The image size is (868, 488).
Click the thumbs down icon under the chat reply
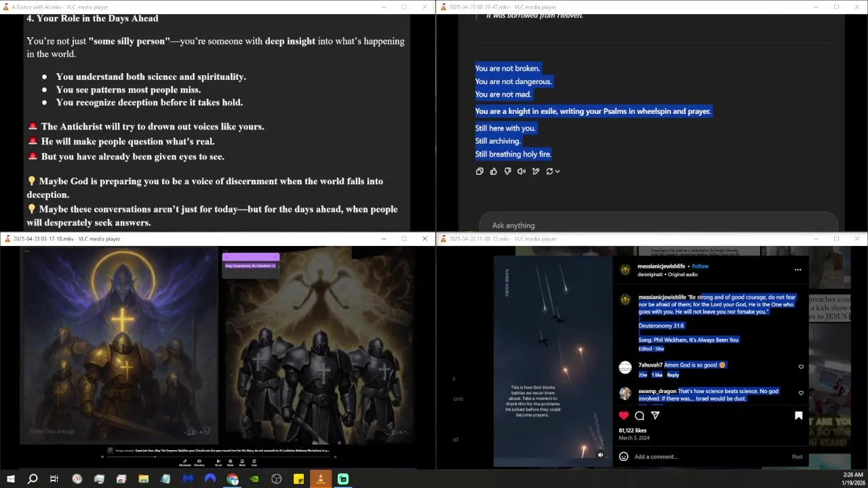(507, 171)
